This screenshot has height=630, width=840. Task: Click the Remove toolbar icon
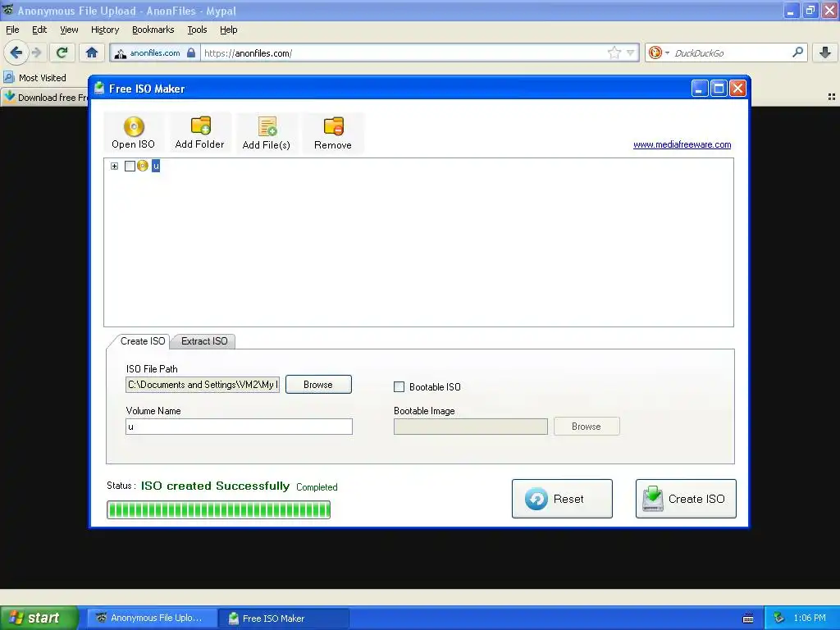click(333, 126)
